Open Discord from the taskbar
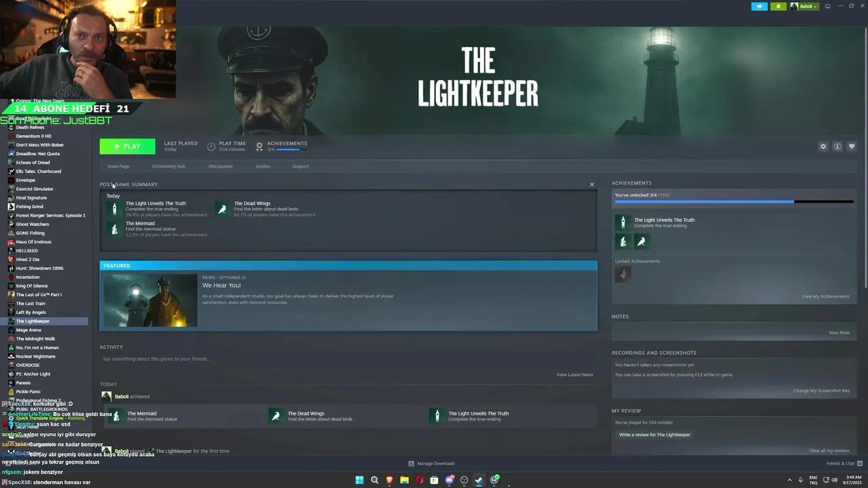This screenshot has height=488, width=868. 449,480
